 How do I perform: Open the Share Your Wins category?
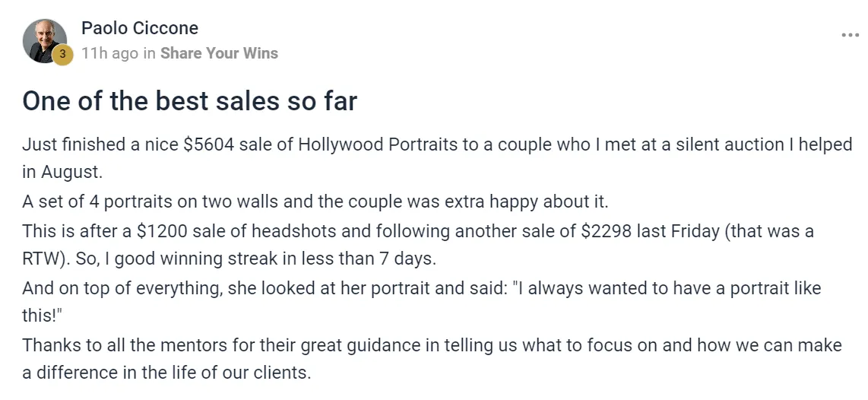(219, 53)
